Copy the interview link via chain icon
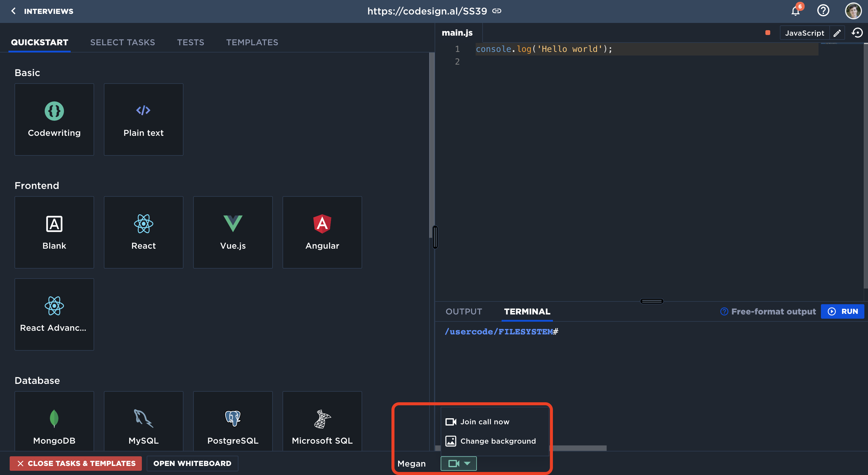 (497, 11)
